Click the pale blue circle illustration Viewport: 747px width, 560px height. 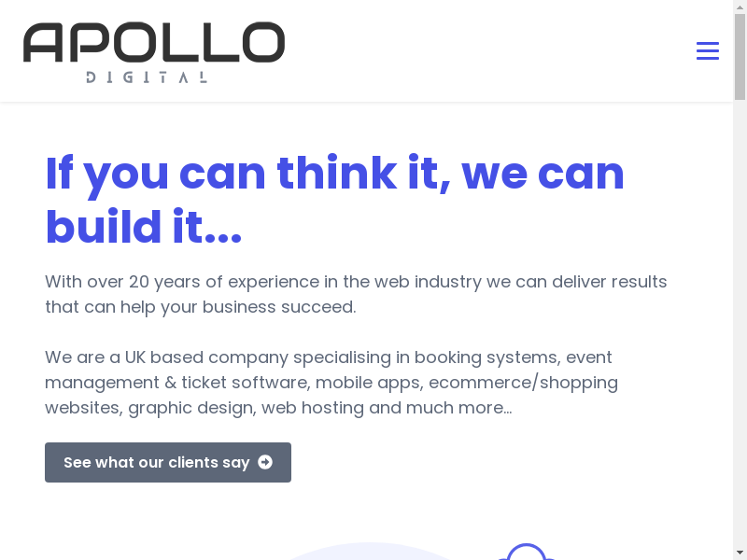click(373, 552)
